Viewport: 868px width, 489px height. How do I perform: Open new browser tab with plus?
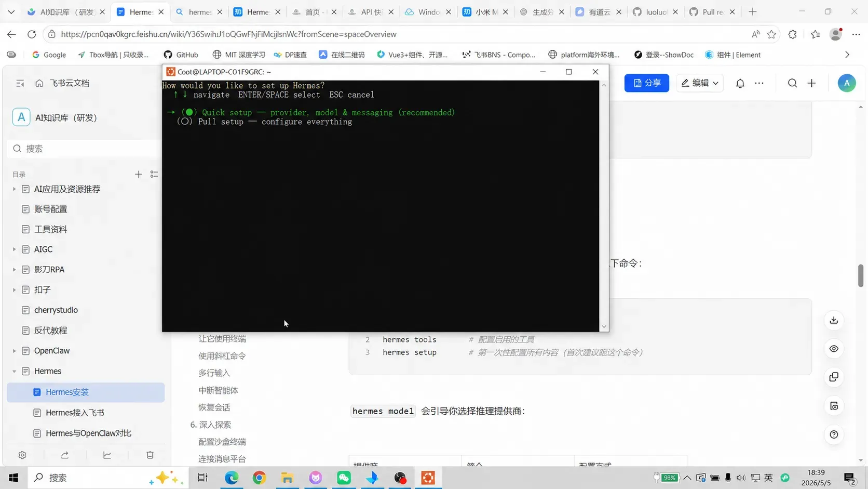[753, 12]
